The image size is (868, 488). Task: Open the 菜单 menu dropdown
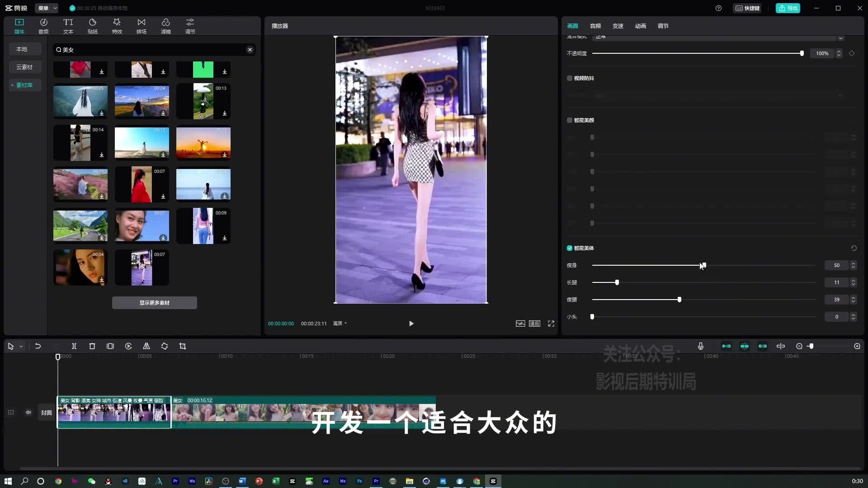click(x=47, y=8)
